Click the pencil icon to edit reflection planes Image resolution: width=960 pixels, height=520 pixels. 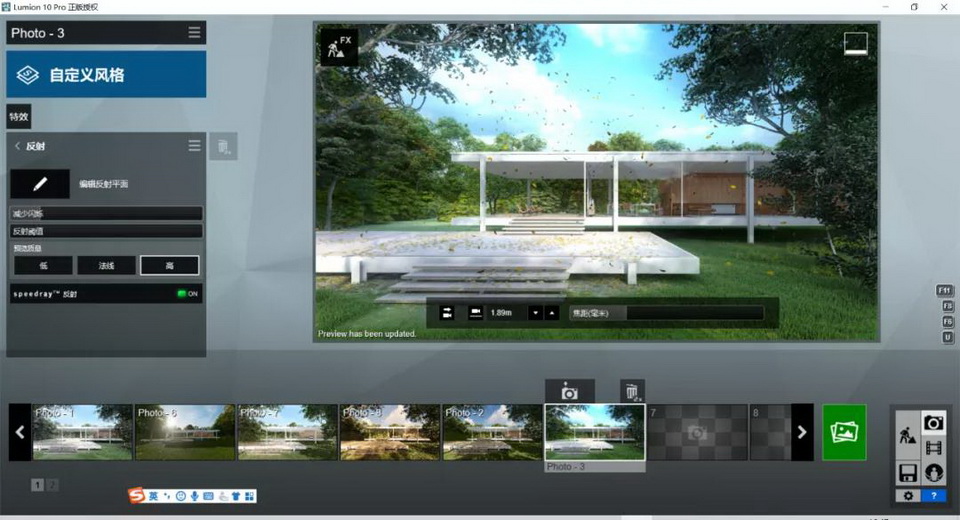tap(40, 184)
